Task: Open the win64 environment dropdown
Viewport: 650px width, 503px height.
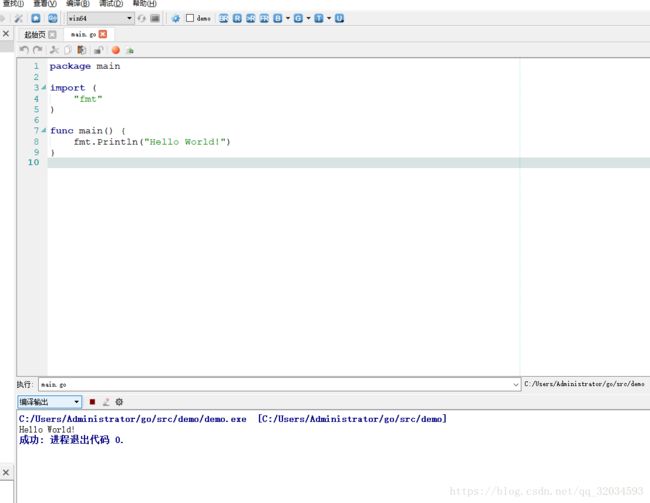Action: 129,18
